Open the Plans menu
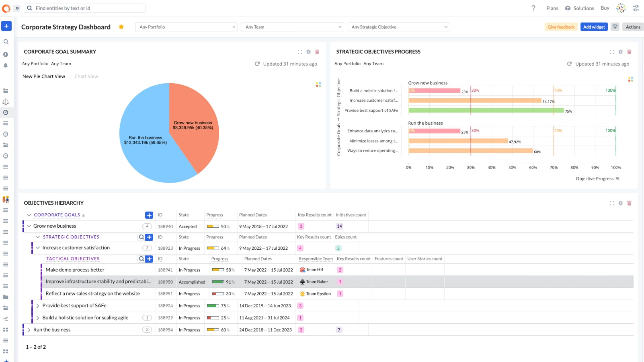Viewport: 644px width, 362px height. click(x=552, y=8)
